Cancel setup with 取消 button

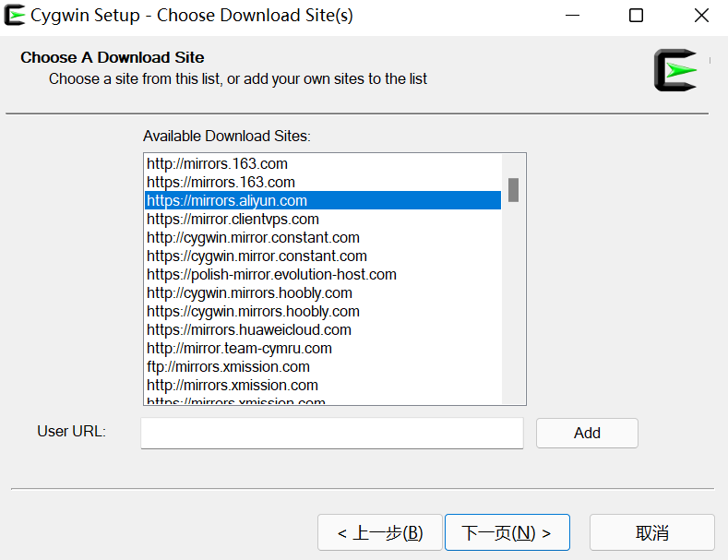[x=651, y=532]
